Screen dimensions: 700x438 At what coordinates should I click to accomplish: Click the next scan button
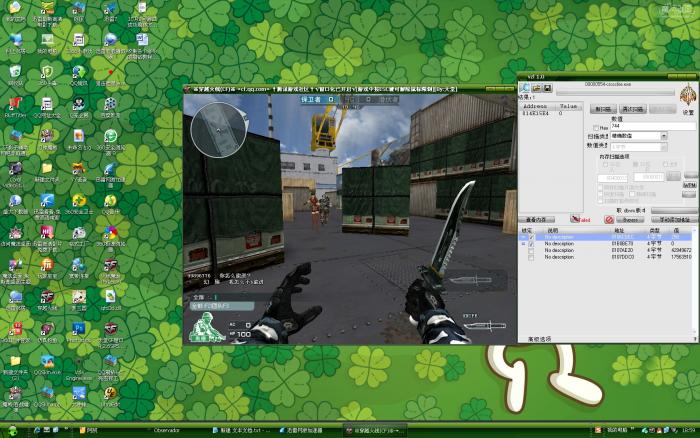(633, 109)
